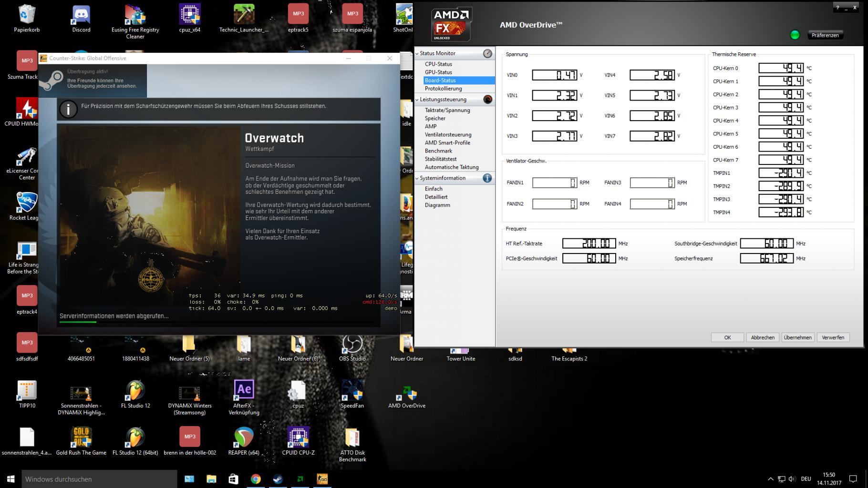
Task: Click the OK button in AMD OverDrive
Action: pos(727,337)
